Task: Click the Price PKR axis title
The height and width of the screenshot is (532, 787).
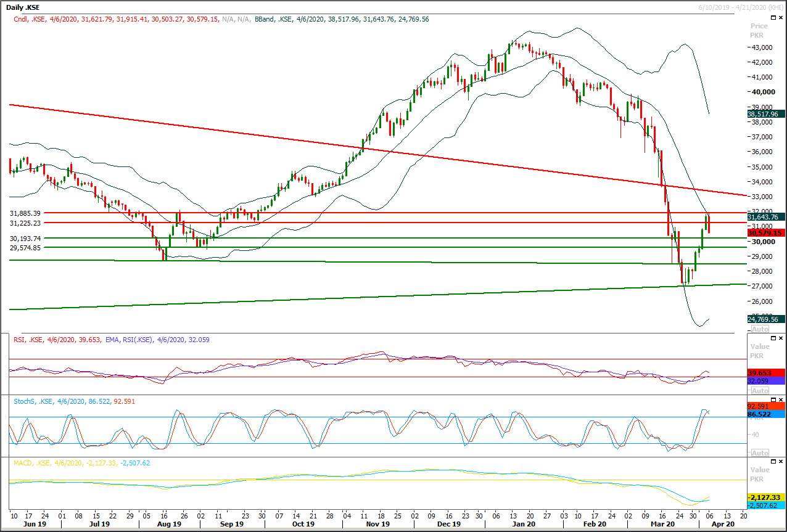Action: click(759, 31)
